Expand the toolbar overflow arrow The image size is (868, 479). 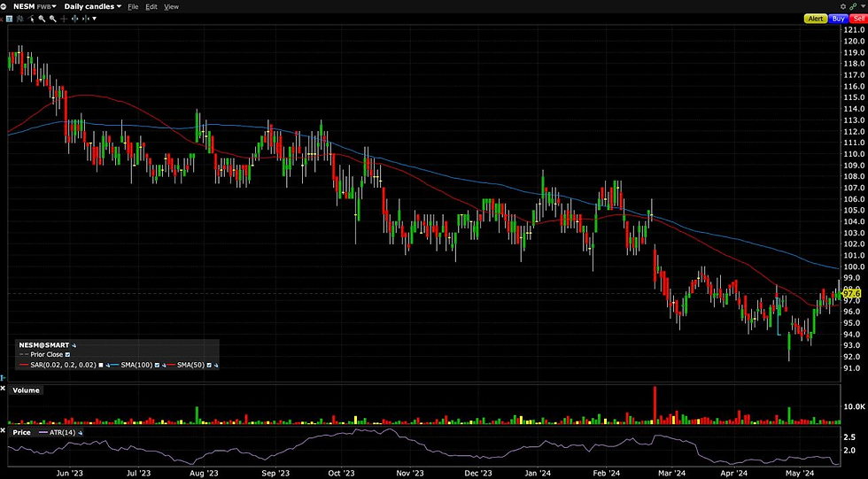pos(94,19)
